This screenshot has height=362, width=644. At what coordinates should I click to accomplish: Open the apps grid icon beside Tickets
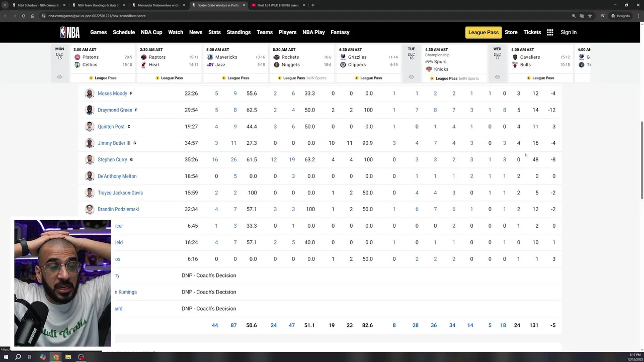(x=550, y=32)
